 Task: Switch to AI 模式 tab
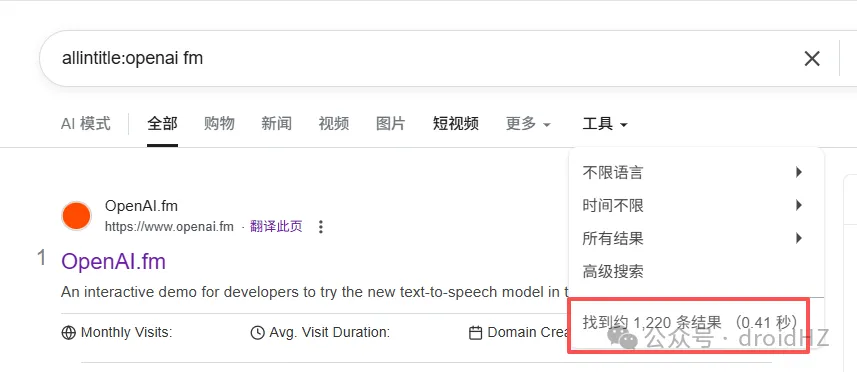click(x=85, y=124)
